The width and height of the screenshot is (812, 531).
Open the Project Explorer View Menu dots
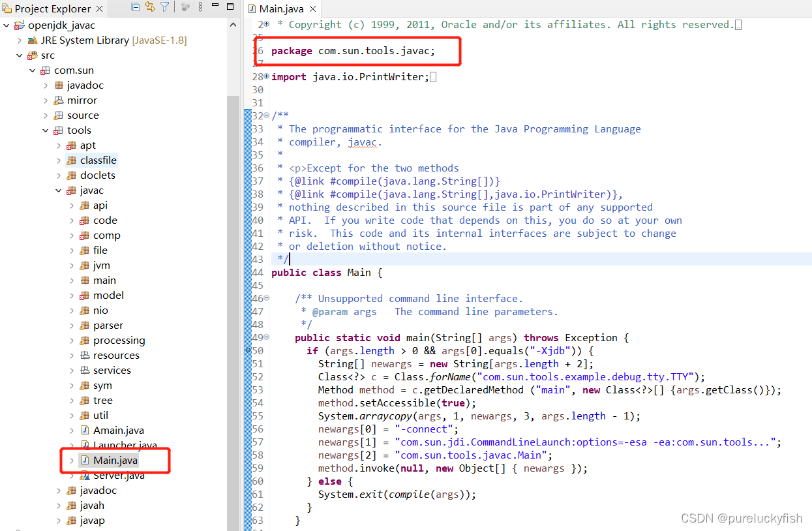(201, 7)
